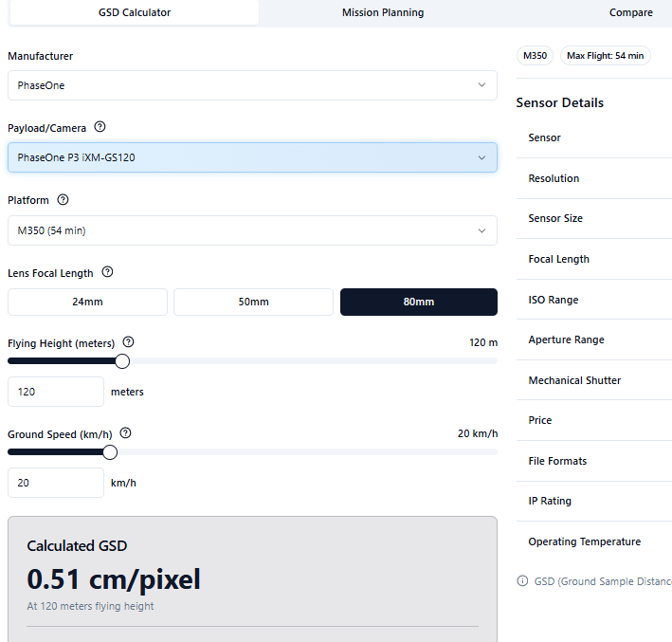Click the flying height meters input field
The width and height of the screenshot is (672, 642).
click(56, 392)
